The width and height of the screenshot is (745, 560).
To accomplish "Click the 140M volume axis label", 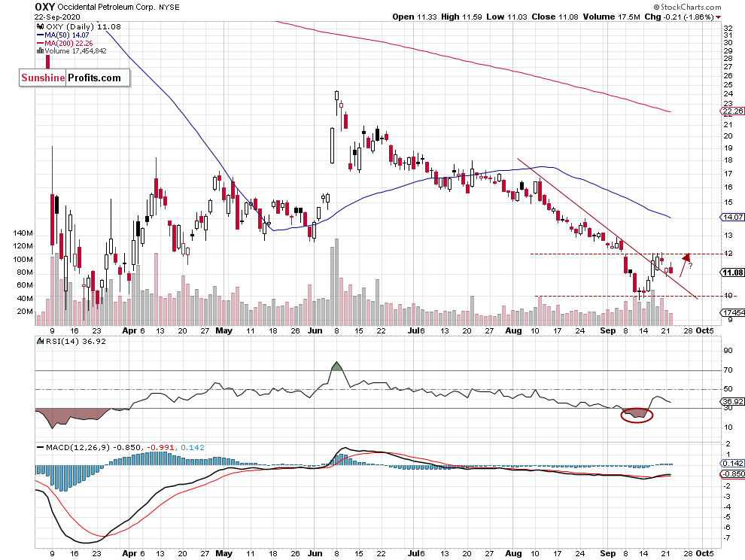I will [23, 233].
